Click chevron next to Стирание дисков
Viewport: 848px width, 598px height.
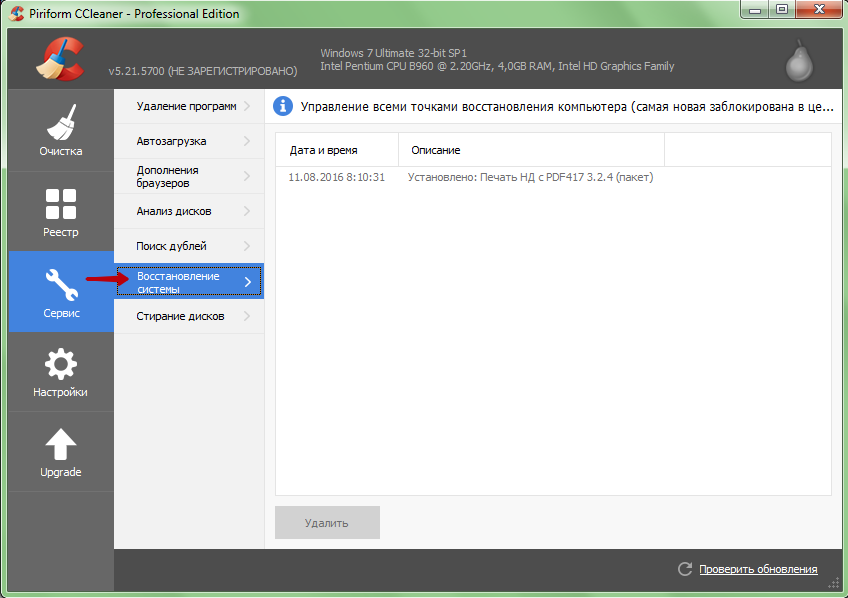[247, 316]
